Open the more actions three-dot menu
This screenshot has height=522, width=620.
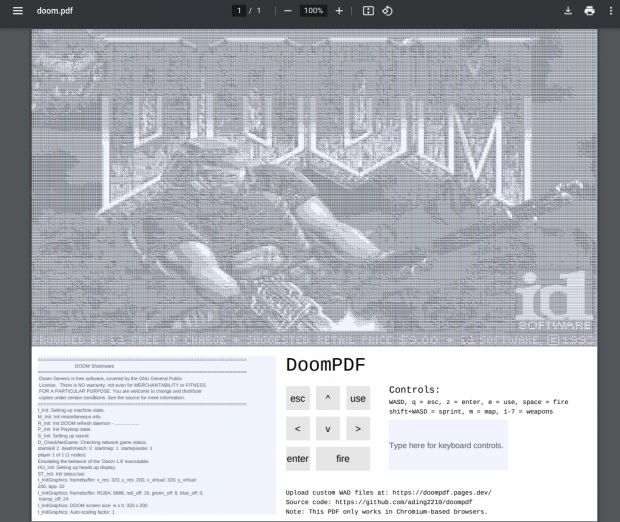[x=611, y=11]
